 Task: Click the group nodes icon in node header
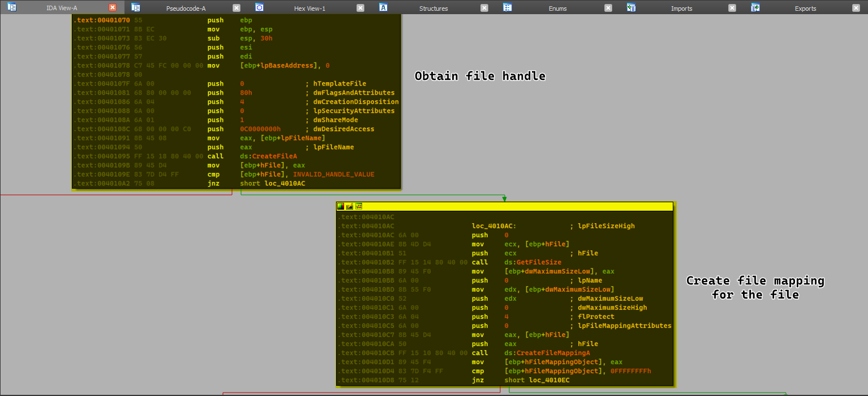pos(359,206)
